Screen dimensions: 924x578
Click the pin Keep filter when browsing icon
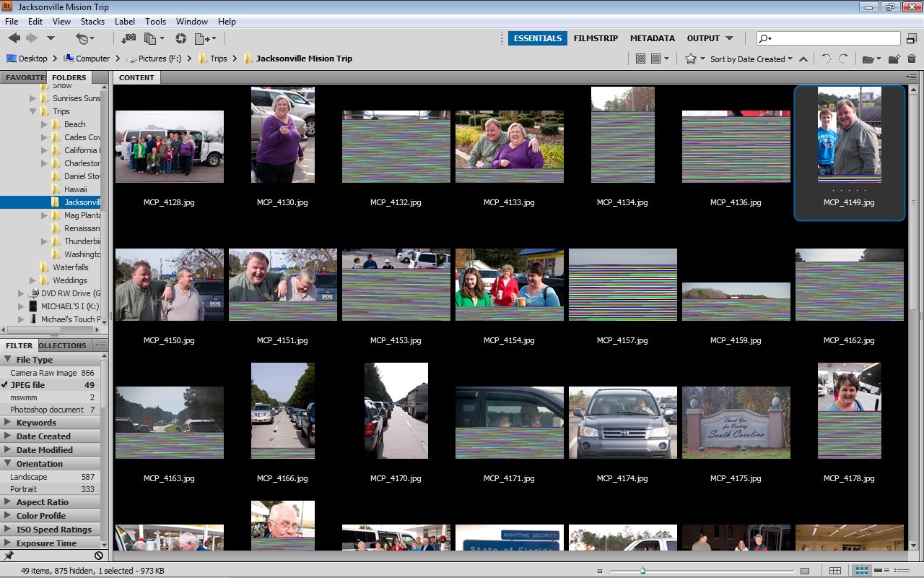pos(9,556)
